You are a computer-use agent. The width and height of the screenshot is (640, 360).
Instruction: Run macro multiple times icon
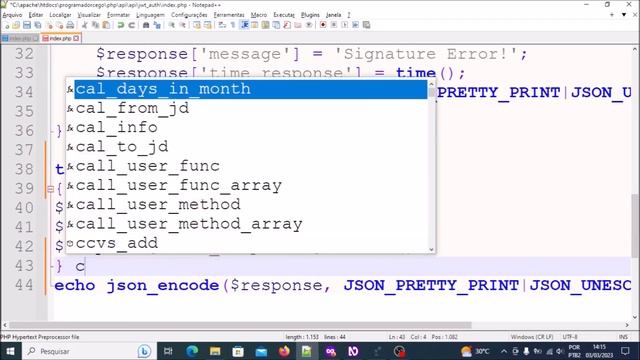coord(355,25)
